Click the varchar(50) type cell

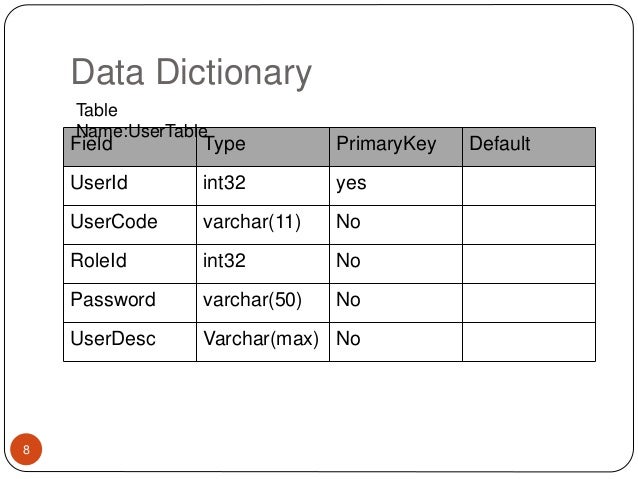click(x=263, y=303)
